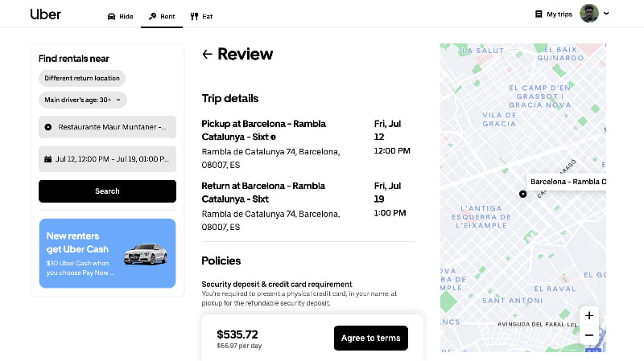Click the fork and knife Eat icon
The width and height of the screenshot is (644, 361).
(194, 16)
